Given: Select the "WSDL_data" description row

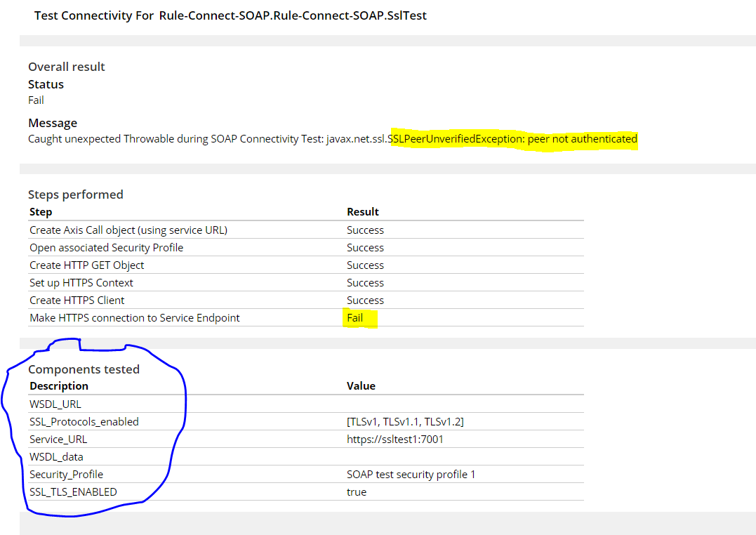Looking at the screenshot, I should tap(56, 457).
